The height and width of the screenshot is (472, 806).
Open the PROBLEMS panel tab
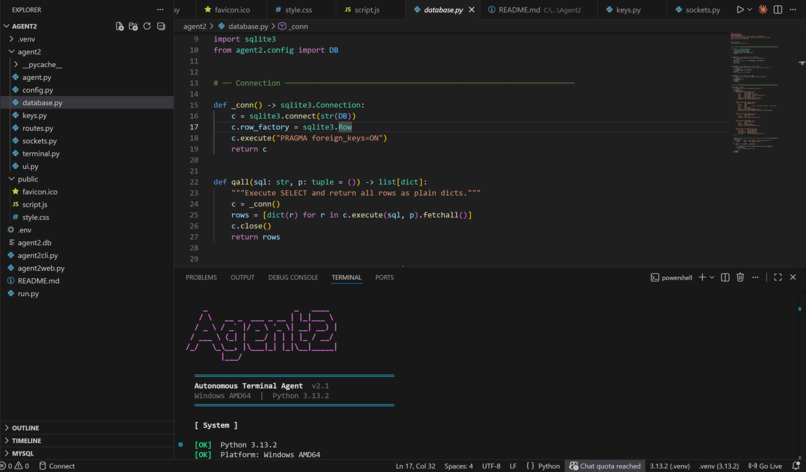[201, 278]
